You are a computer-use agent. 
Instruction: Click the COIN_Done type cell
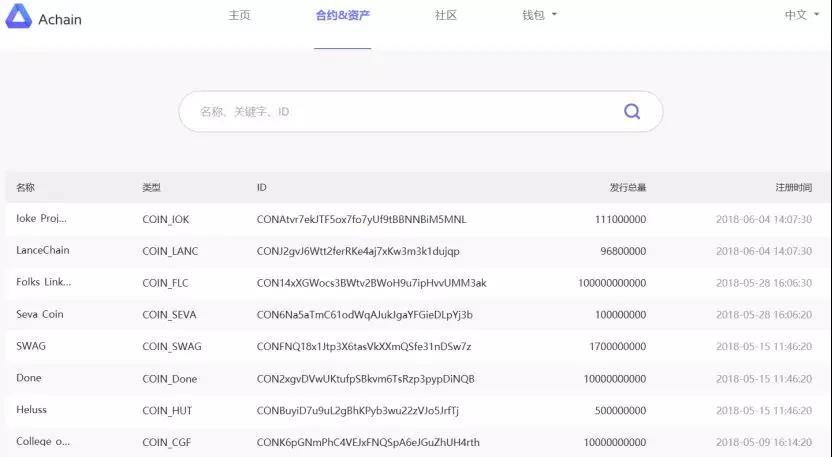169,379
